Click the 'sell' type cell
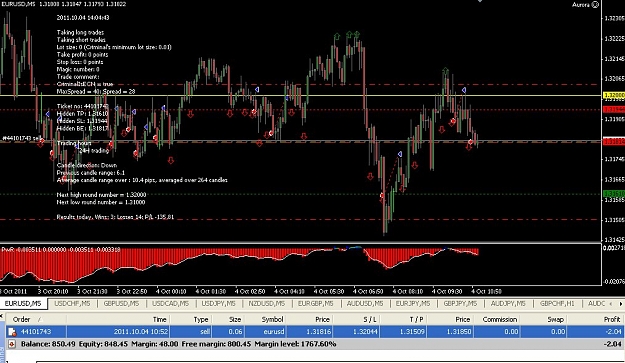Image resolution: width=625 pixels, height=363 pixels. coord(204,332)
